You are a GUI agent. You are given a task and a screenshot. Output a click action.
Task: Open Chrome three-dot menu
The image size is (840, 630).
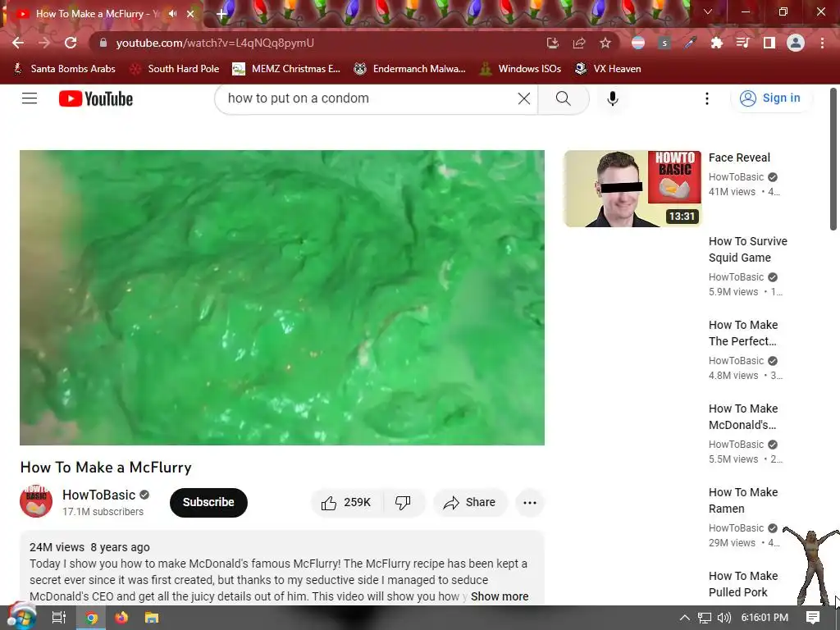coord(822,43)
